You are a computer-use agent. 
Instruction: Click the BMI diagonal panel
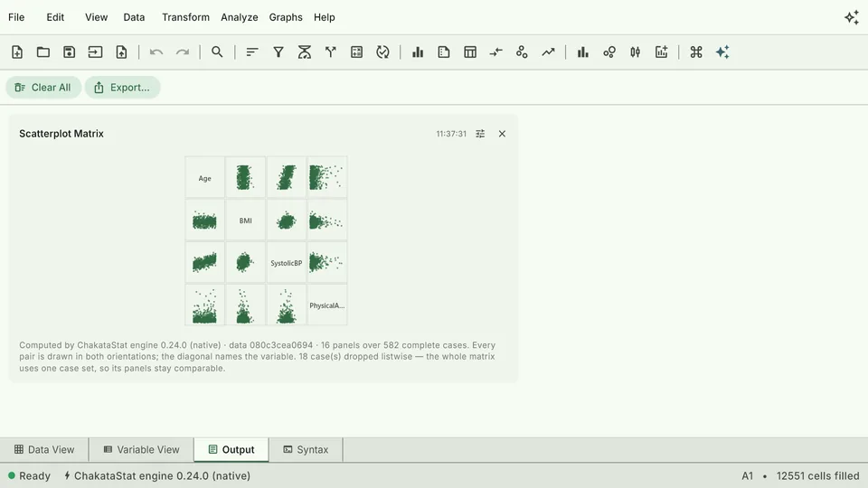(x=245, y=221)
